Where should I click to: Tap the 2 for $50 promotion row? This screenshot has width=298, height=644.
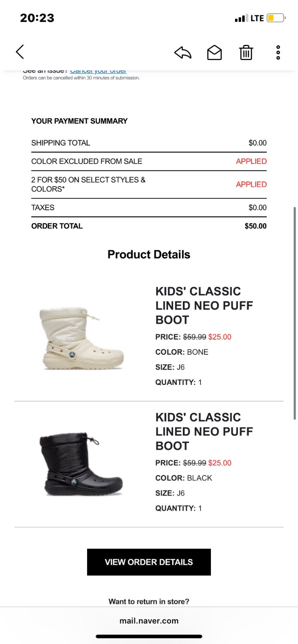[x=149, y=184]
